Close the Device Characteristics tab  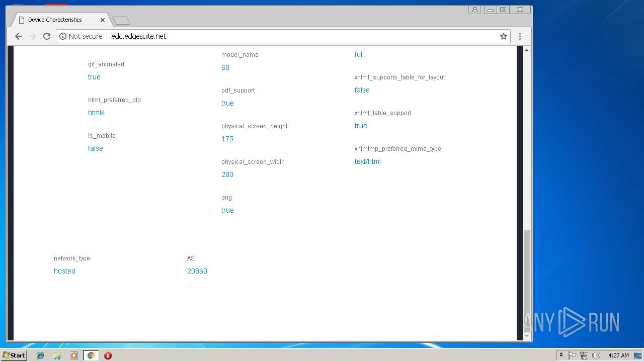pos(103,20)
